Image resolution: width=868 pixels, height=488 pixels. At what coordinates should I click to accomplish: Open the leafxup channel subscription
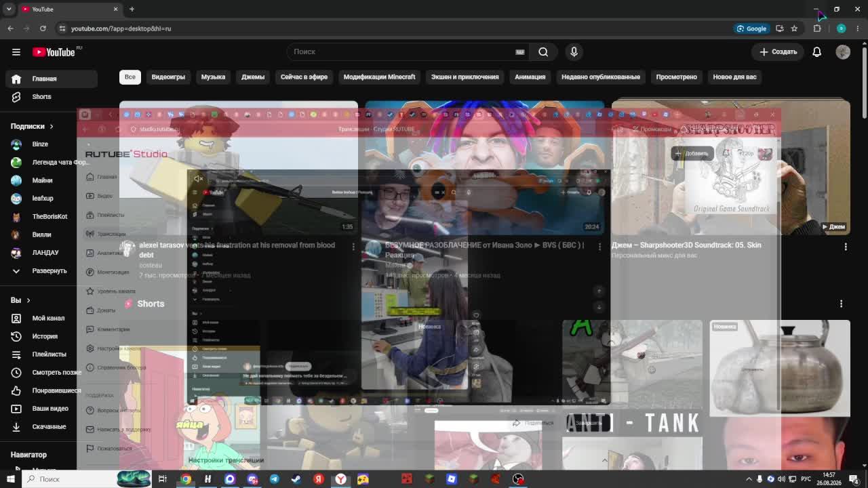(53, 198)
